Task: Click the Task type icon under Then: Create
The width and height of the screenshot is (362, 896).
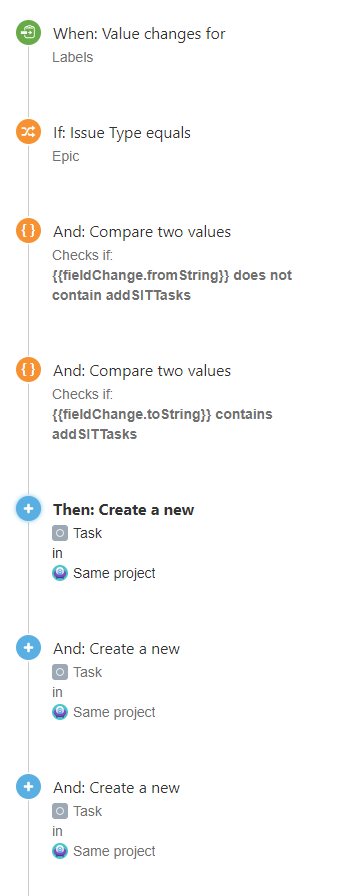Action: pos(60,533)
